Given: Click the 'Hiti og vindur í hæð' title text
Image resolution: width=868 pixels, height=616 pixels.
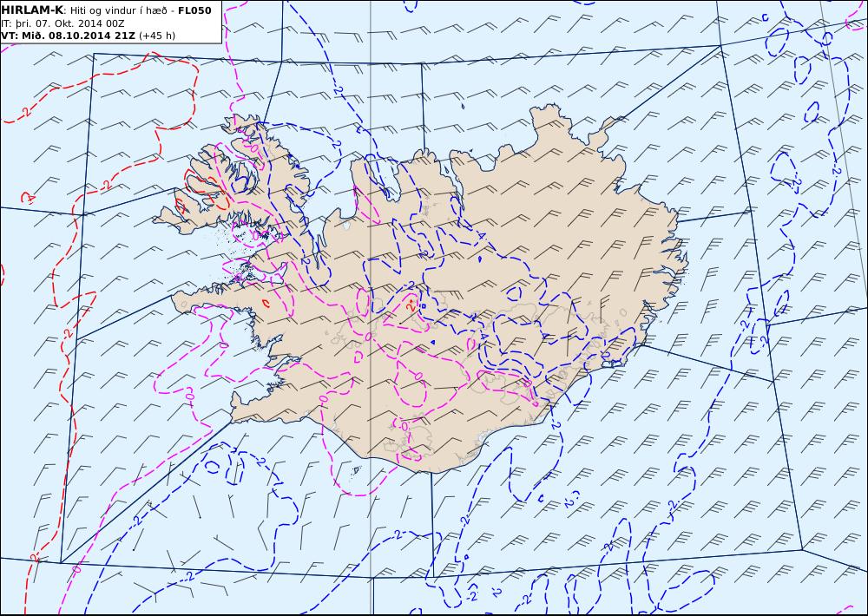Looking at the screenshot, I should [x=120, y=10].
